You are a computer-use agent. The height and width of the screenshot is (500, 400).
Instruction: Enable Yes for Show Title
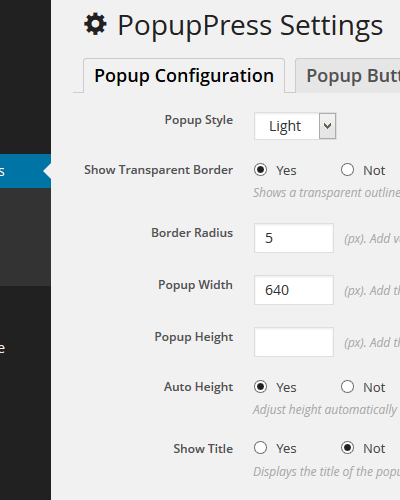coord(260,448)
